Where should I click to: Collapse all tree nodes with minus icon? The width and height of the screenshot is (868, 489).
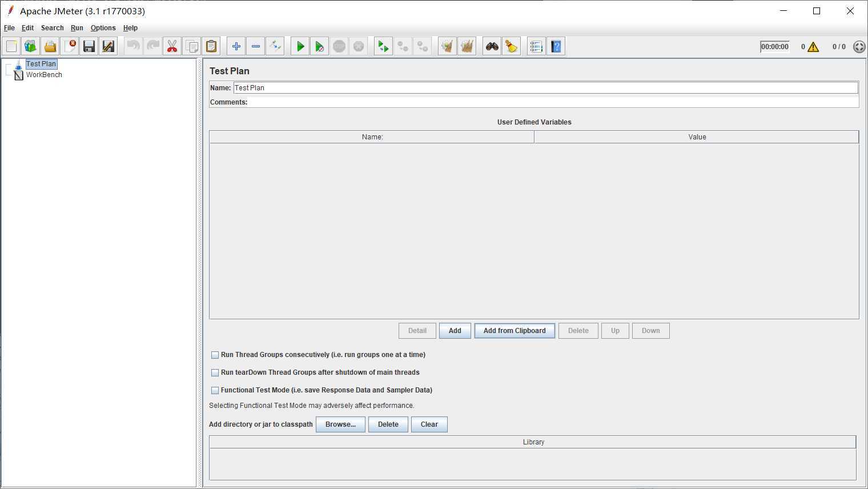pos(256,46)
